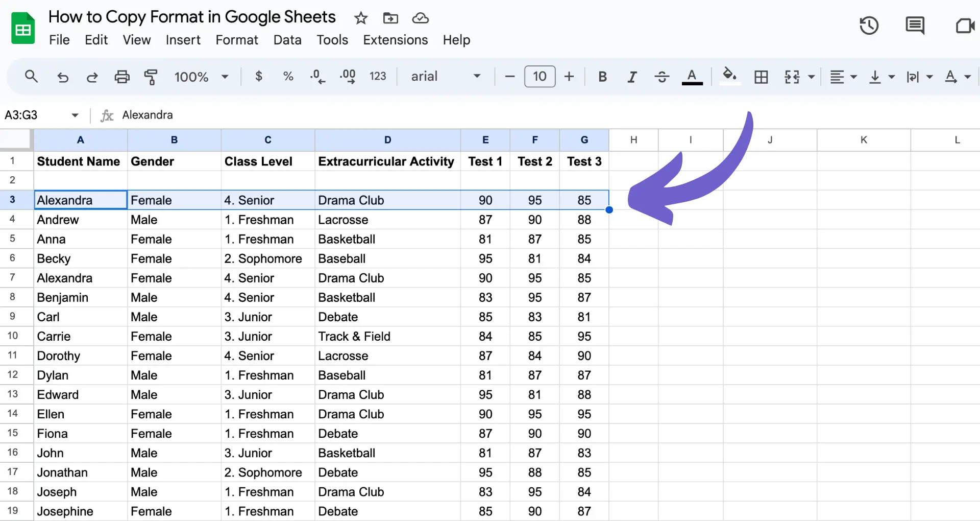Click the cell containing Josephine
This screenshot has width=980, height=521.
click(81, 511)
